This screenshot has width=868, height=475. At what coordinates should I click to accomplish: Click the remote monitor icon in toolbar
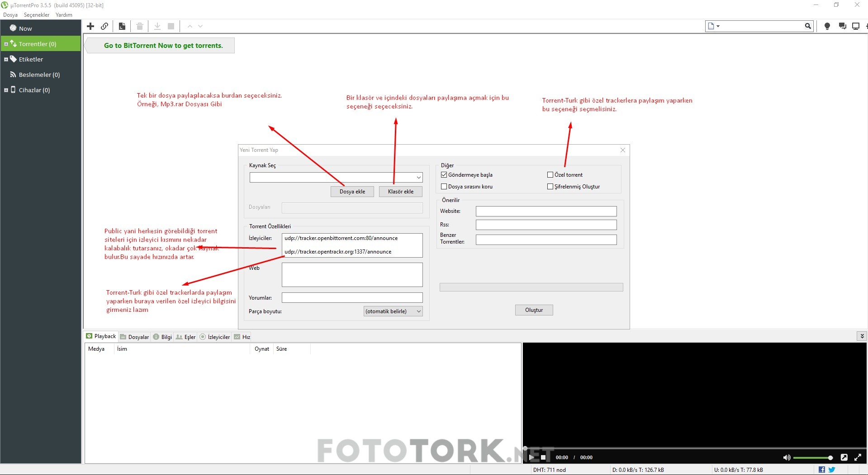pyautogui.click(x=856, y=26)
